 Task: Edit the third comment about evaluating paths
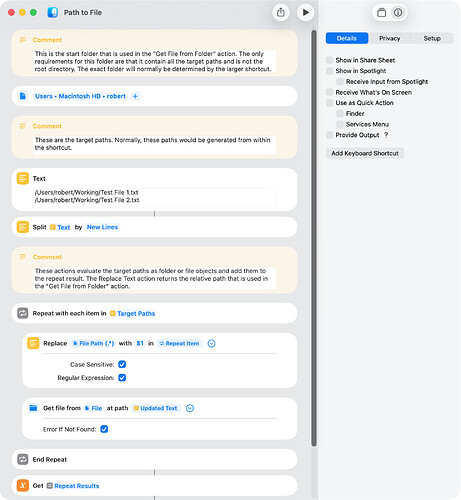coord(154,279)
